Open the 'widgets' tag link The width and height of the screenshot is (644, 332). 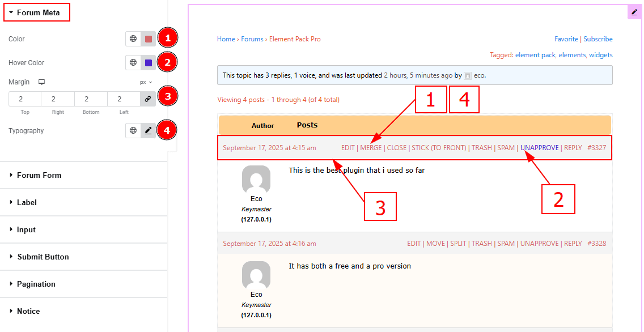click(x=601, y=54)
